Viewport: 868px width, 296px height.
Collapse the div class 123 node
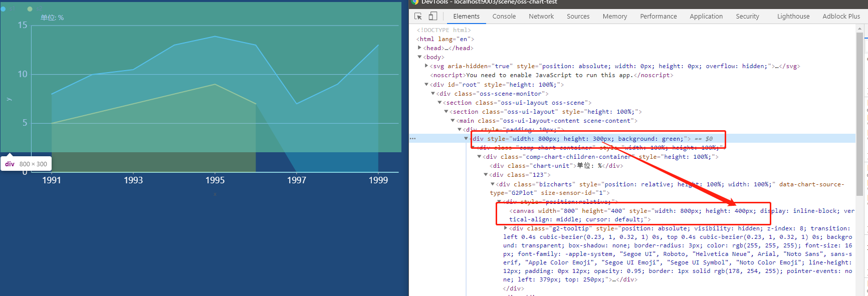coord(486,175)
